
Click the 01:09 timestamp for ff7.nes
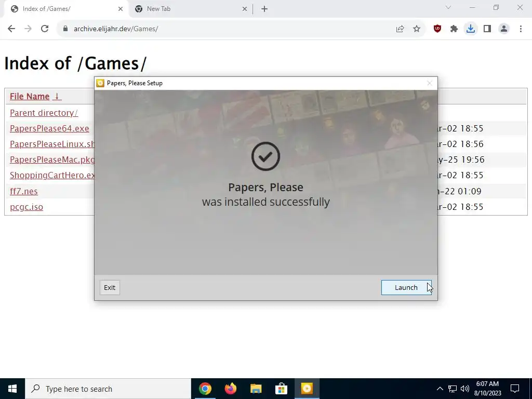click(x=470, y=191)
